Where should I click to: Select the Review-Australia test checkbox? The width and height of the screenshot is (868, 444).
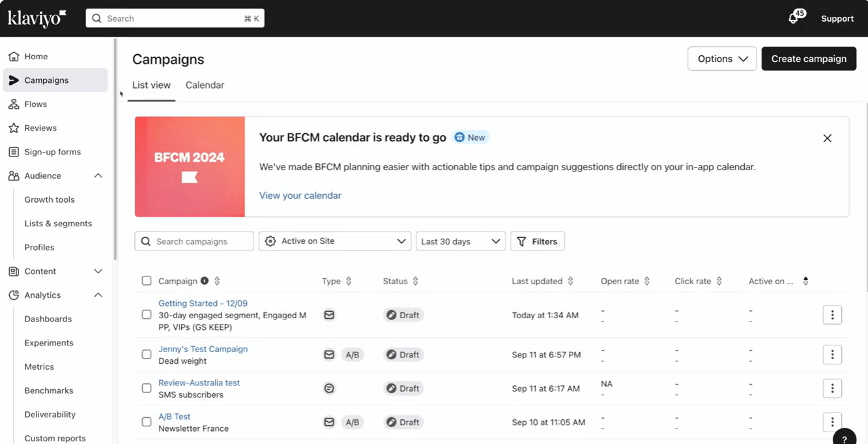pos(147,389)
